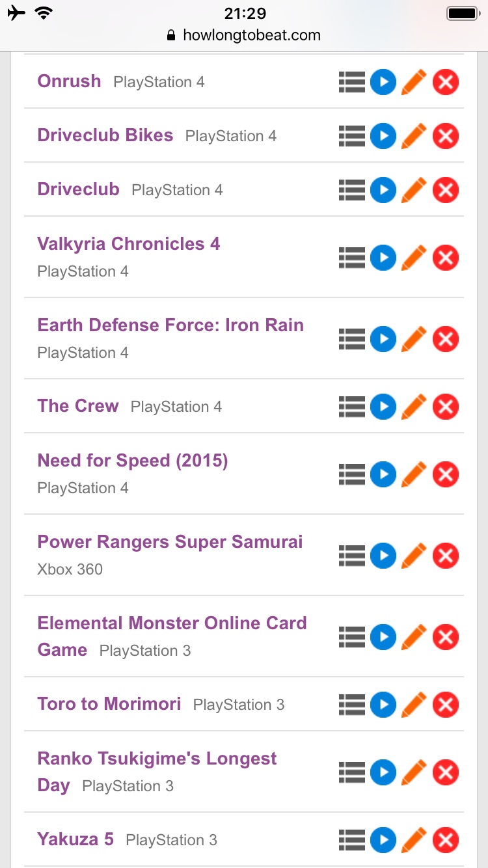Open the Driveclub Bikes game page
The width and height of the screenshot is (488, 868).
[105, 135]
